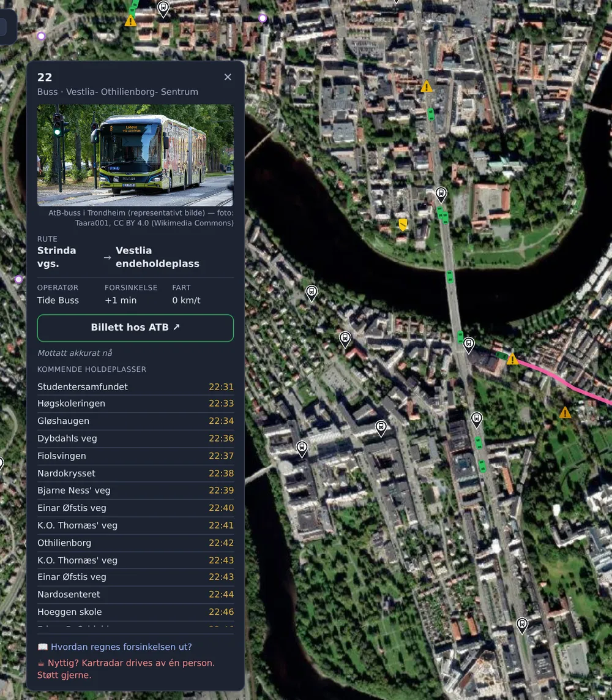Click the purple circle marker at the map's top centre
The width and height of the screenshot is (612, 700).
tap(263, 18)
